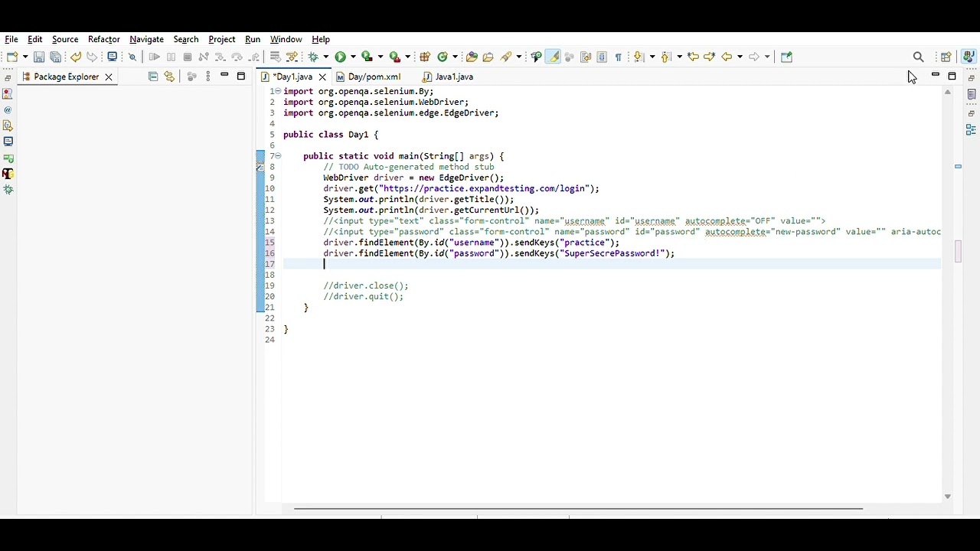
Task: Click the New Java Package toolbar icon
Action: pos(425,57)
